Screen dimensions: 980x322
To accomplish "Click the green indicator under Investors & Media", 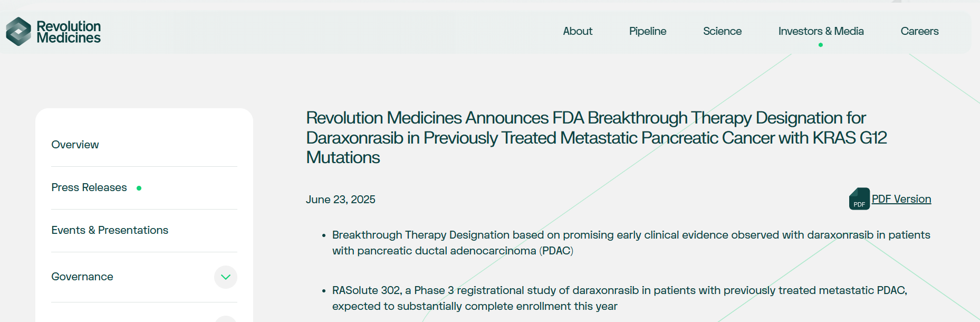I will click(821, 45).
